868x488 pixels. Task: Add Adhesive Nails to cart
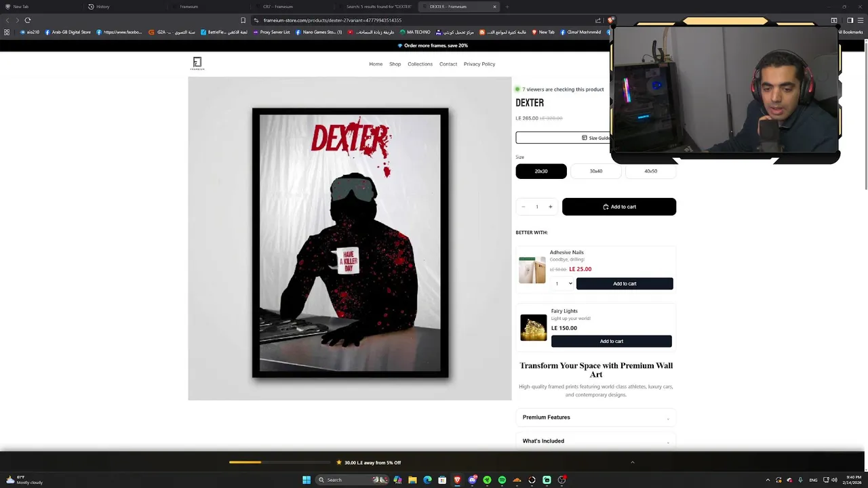625,284
